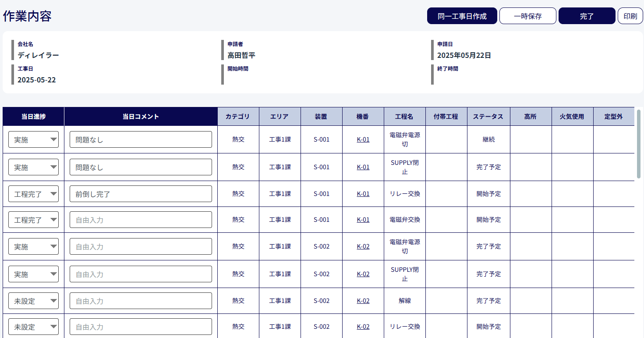This screenshot has width=644, height=338.
Task: Click the 機番 column header
Action: click(363, 117)
